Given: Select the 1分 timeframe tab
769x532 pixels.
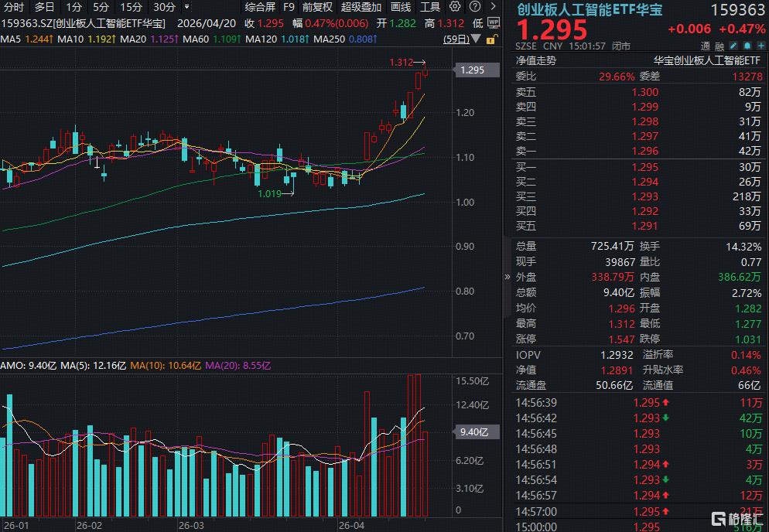Looking at the screenshot, I should point(73,7).
